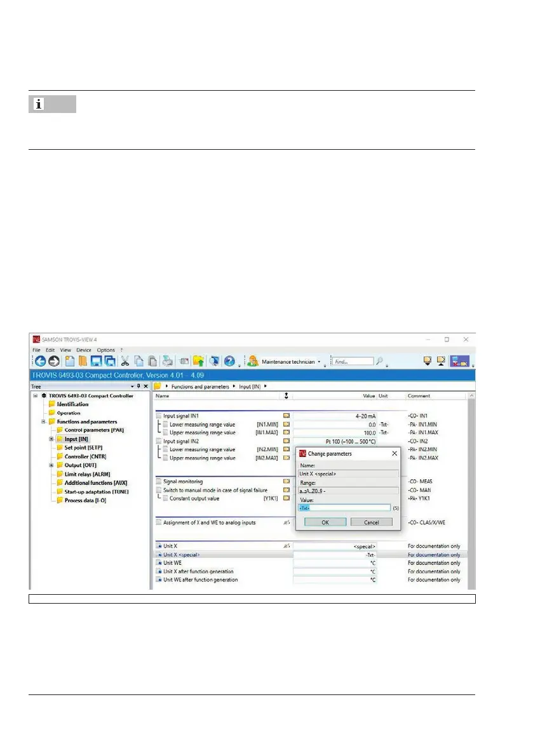The width and height of the screenshot is (533, 756).
Task: Select Controller [CNTR] in tree
Action: 85,456
